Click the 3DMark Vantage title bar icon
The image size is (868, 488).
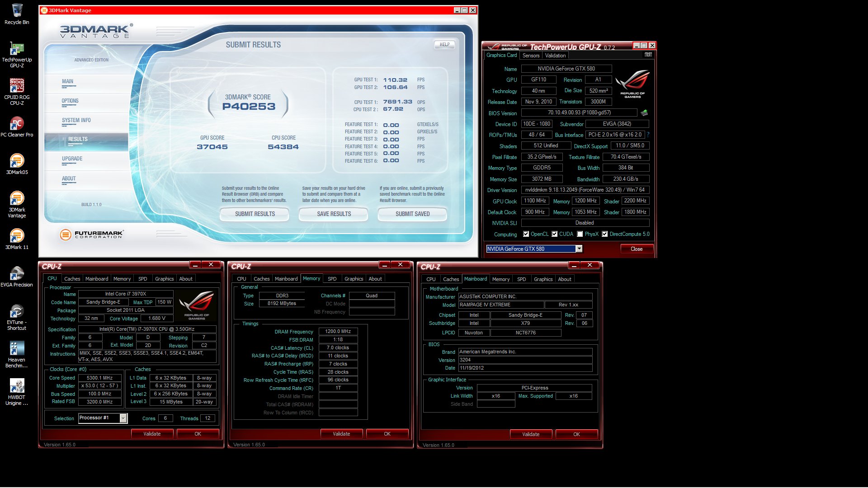(44, 10)
